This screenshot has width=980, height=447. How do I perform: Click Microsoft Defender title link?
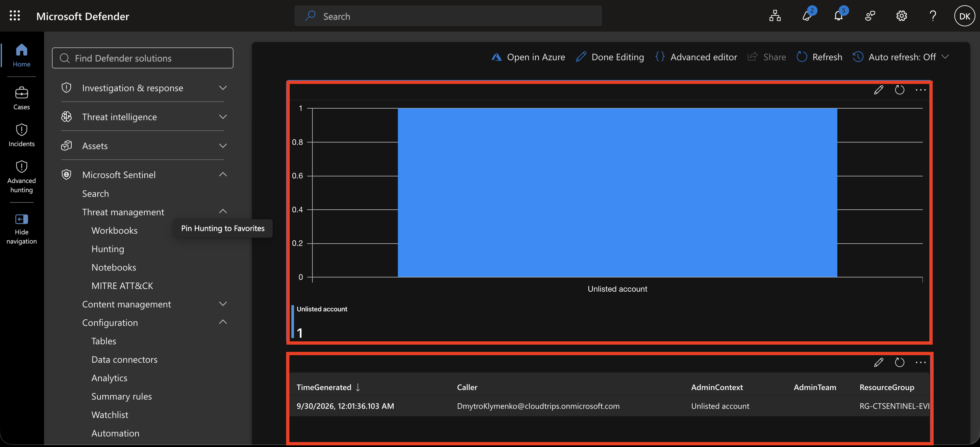point(83,16)
